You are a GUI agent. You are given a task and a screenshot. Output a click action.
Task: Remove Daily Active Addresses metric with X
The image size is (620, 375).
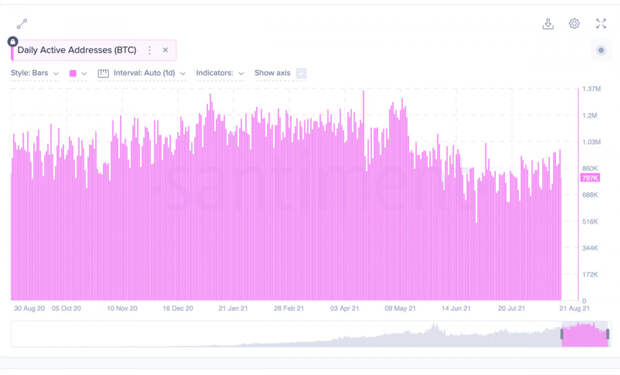point(165,50)
